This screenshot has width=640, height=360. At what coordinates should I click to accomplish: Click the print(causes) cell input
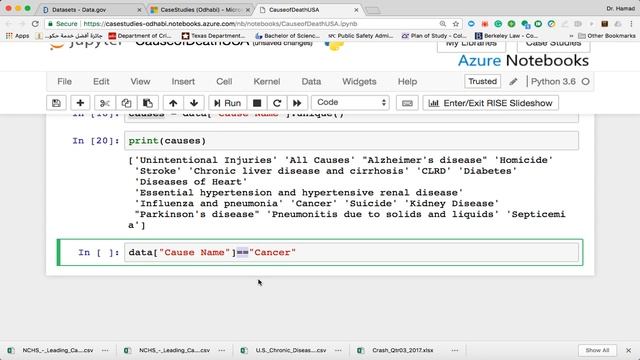point(351,141)
